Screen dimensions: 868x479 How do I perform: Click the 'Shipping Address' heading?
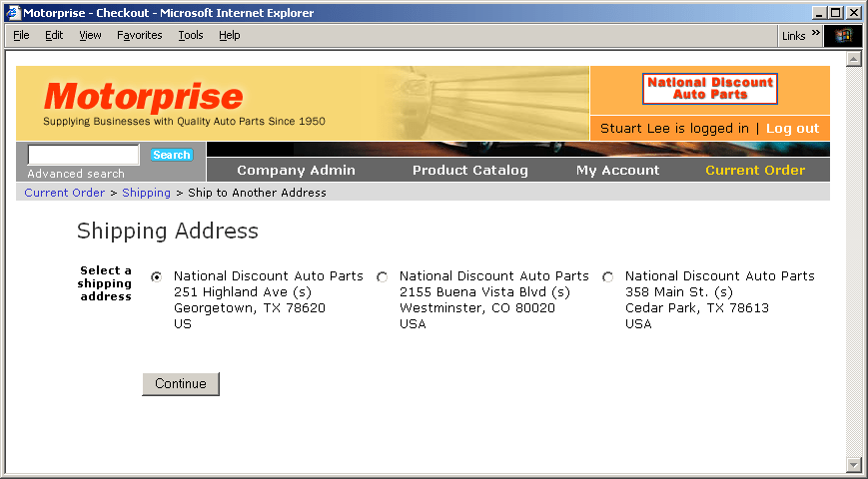168,231
